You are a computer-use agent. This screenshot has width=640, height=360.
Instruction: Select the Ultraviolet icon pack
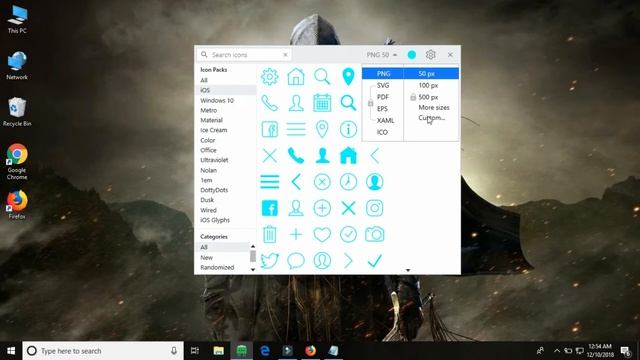click(x=214, y=160)
